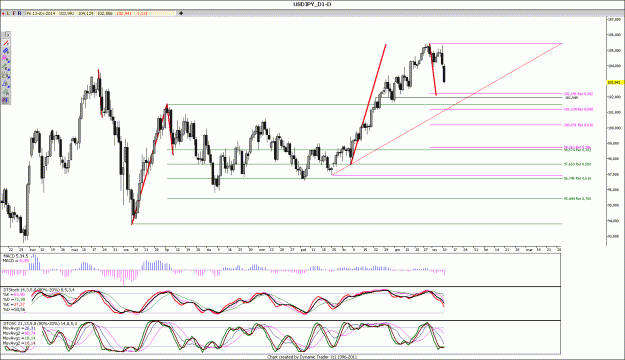Click the green Ret 0,618 retracement label

(577, 178)
